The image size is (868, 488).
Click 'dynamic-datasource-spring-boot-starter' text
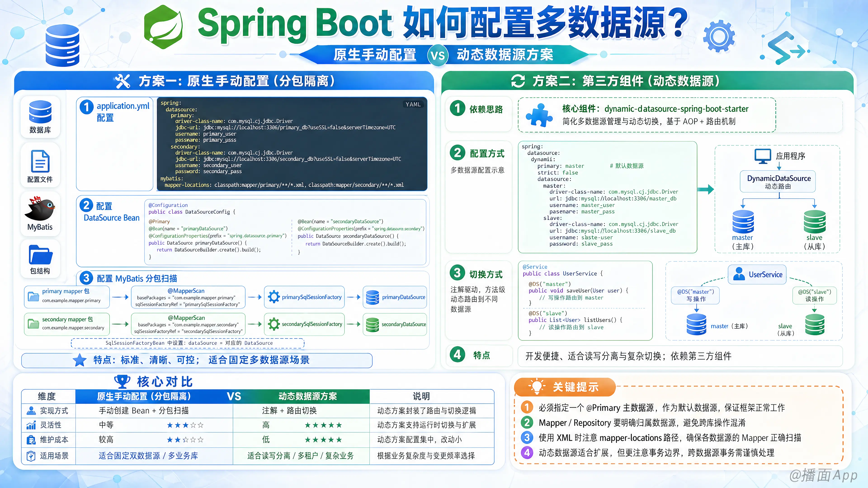click(x=676, y=109)
